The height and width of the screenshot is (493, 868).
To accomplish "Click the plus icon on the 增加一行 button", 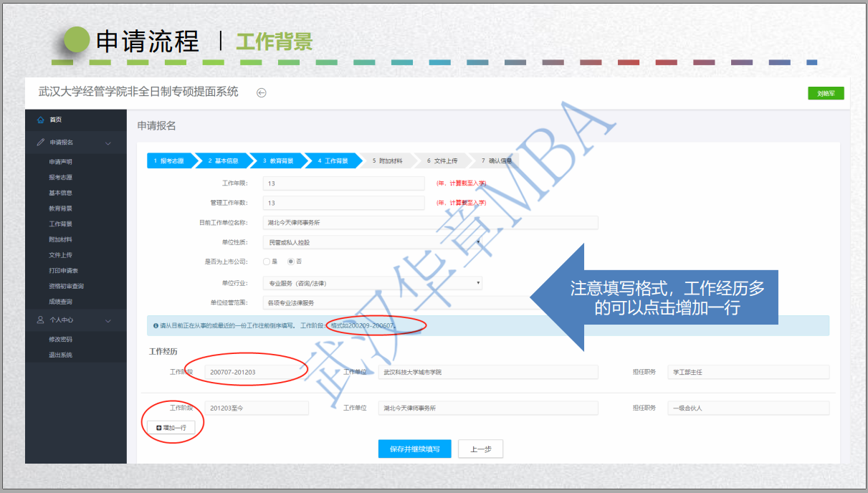I will (159, 427).
